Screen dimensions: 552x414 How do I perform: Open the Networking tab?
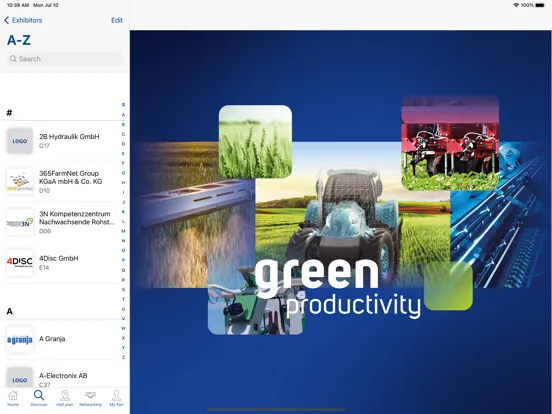[90, 399]
